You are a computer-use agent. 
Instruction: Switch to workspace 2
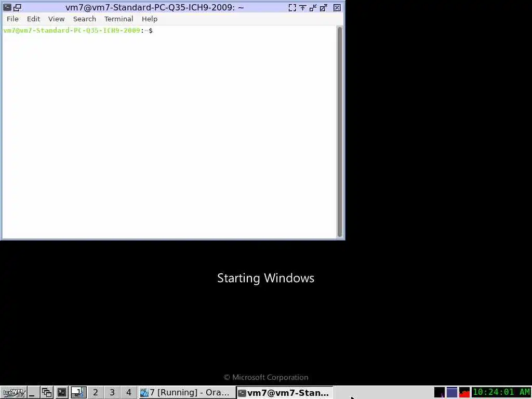coord(96,393)
